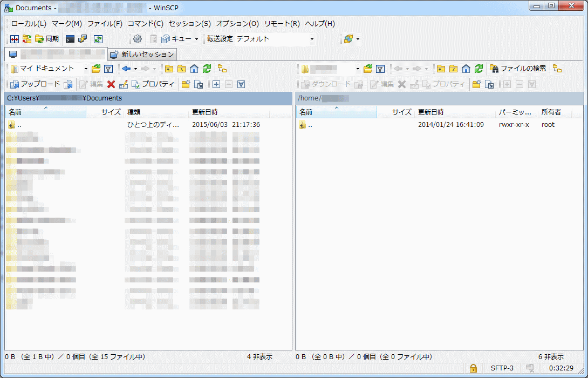Click the remote panel filter icon
This screenshot has height=378, width=588.
point(380,69)
